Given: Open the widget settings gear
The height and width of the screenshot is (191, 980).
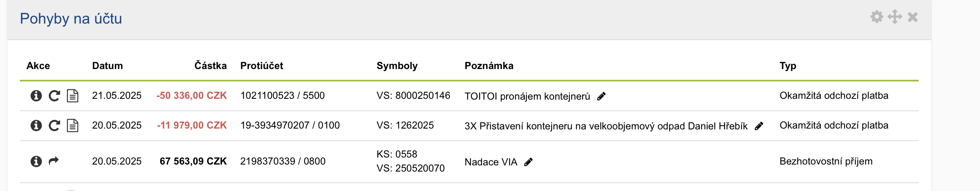Looking at the screenshot, I should click(x=877, y=17).
